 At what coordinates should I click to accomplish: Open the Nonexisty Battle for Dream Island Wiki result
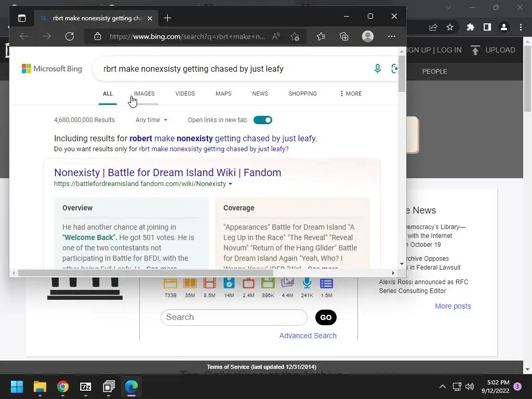click(168, 172)
